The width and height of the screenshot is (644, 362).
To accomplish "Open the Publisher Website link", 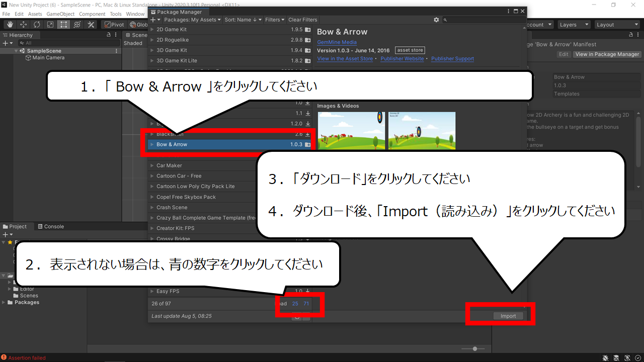I will [x=402, y=59].
